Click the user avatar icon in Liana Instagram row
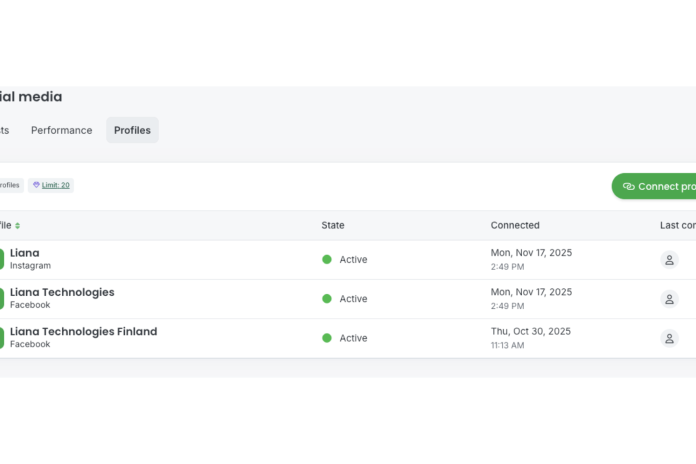Viewport: 696px width, 464px height. [x=670, y=260]
